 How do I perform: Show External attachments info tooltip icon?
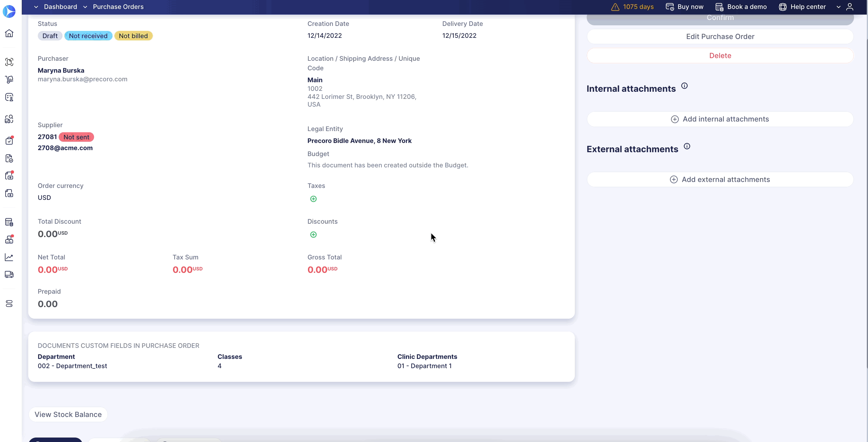click(x=687, y=146)
